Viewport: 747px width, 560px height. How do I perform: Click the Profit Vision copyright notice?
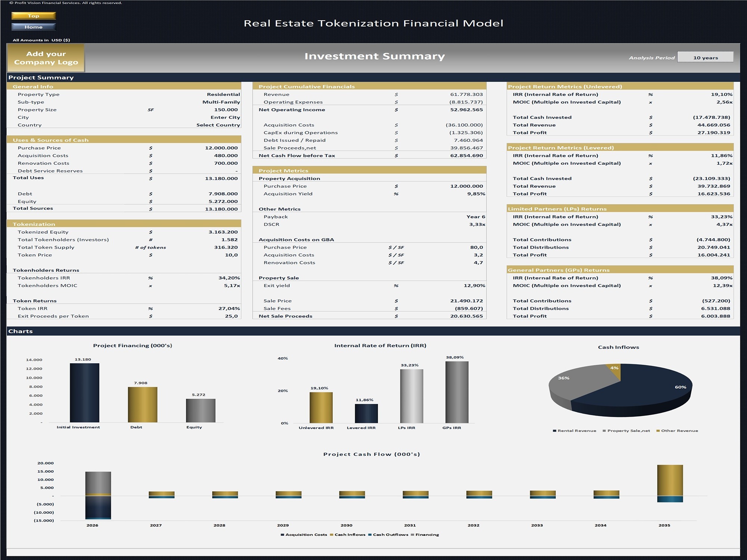pyautogui.click(x=62, y=2)
